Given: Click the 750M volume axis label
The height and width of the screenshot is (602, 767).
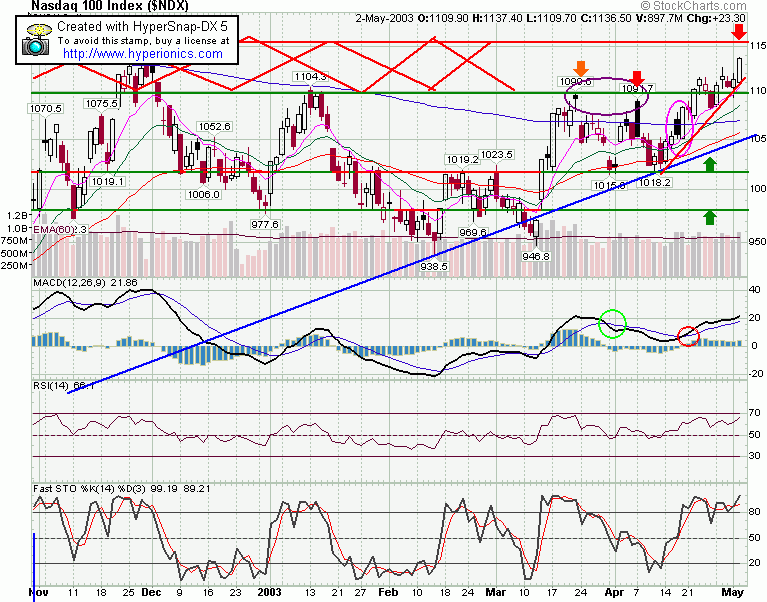Looking at the screenshot, I should click(15, 241).
